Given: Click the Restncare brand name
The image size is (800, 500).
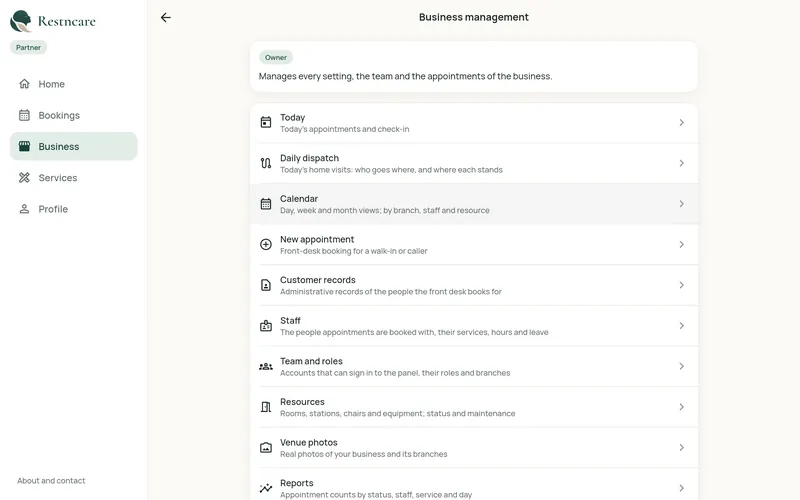Looking at the screenshot, I should pyautogui.click(x=66, y=21).
